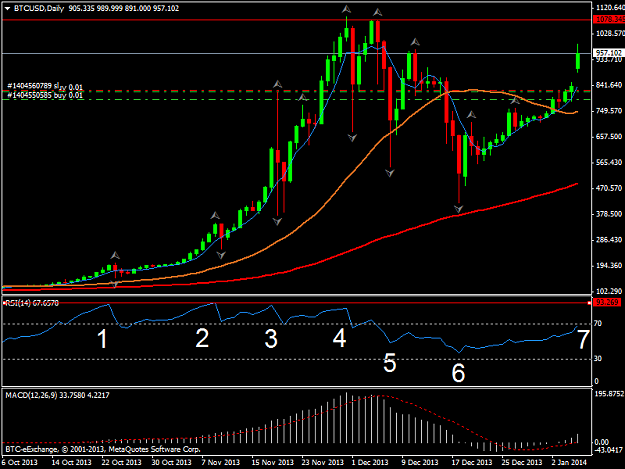Screen dimensions: 625x469
Task: Click the 14 Oct 2013 date label
Action: click(71, 462)
